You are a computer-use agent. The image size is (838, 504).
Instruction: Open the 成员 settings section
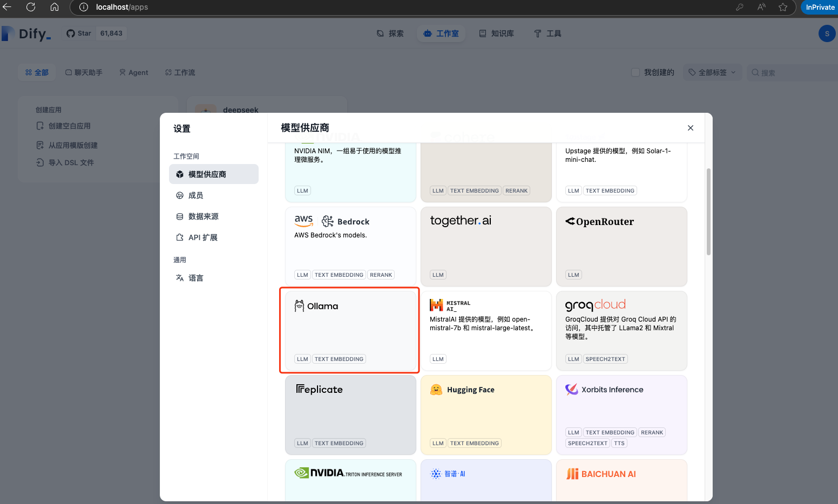click(195, 195)
